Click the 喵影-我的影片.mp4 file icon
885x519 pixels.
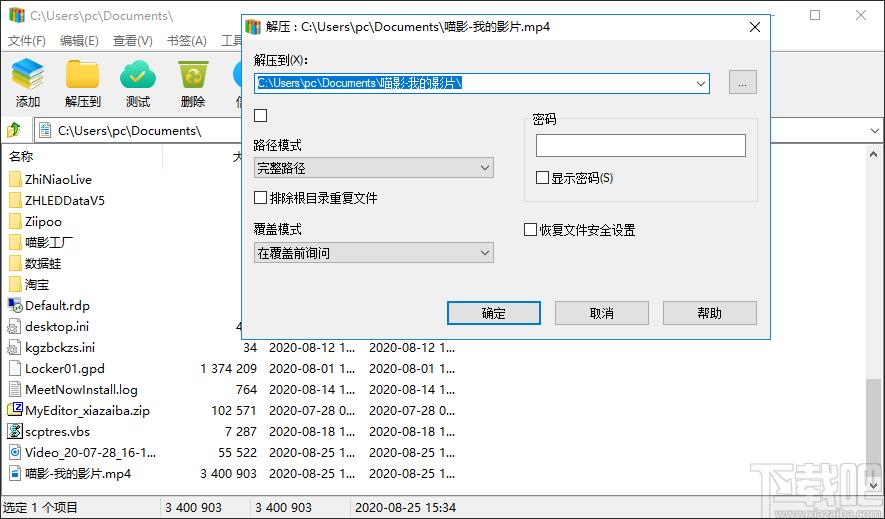coord(15,473)
